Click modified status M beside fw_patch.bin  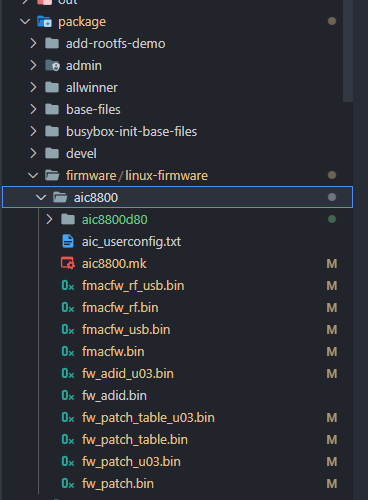(x=332, y=483)
